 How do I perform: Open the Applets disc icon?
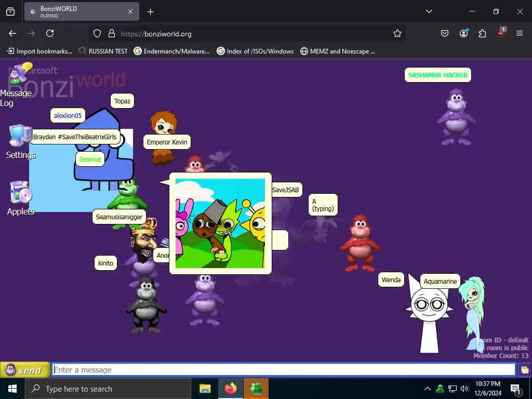(20, 193)
